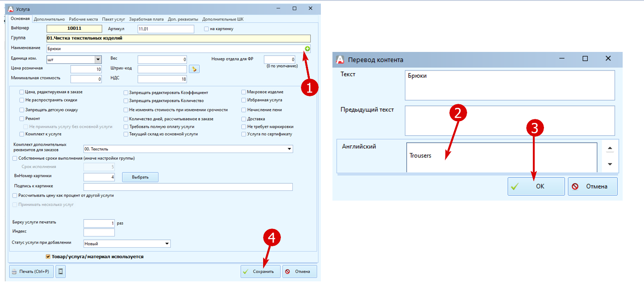
Task: Click the small device icon beside the Печать button
Action: 61,271
